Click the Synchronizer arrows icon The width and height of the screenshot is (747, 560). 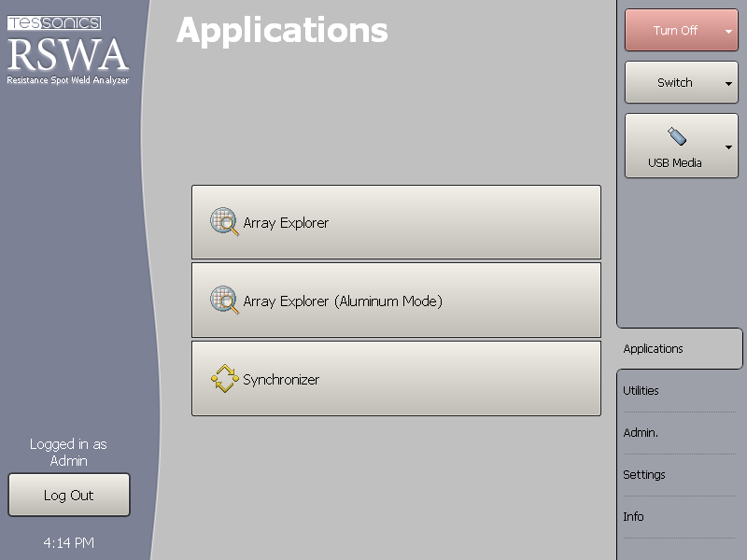pos(224,379)
